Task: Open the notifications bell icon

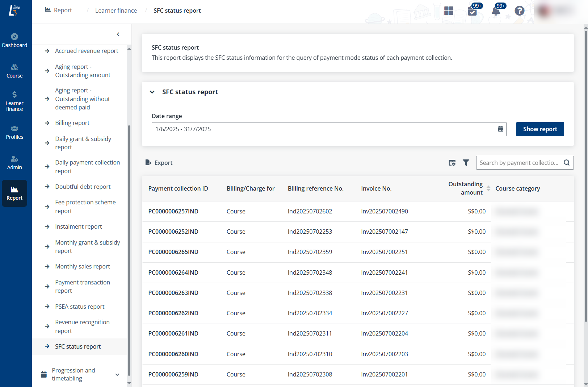Action: 496,11
